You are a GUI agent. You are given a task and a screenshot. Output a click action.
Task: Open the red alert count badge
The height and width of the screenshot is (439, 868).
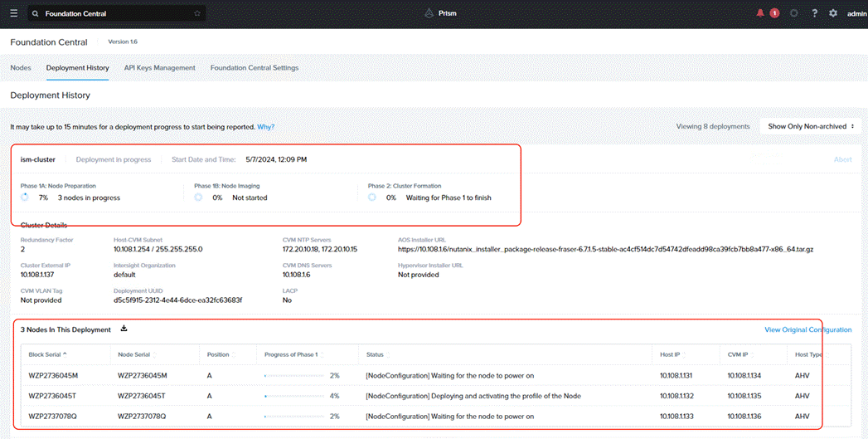[x=774, y=13]
